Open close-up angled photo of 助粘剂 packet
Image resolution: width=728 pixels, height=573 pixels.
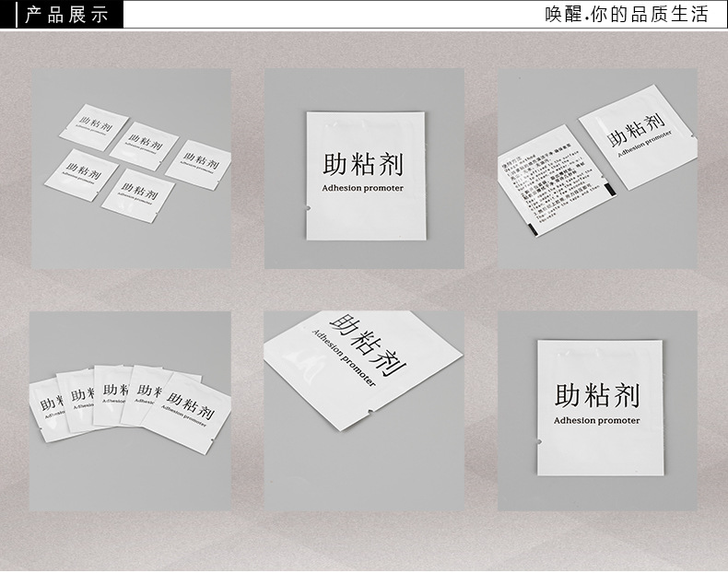coord(364,411)
